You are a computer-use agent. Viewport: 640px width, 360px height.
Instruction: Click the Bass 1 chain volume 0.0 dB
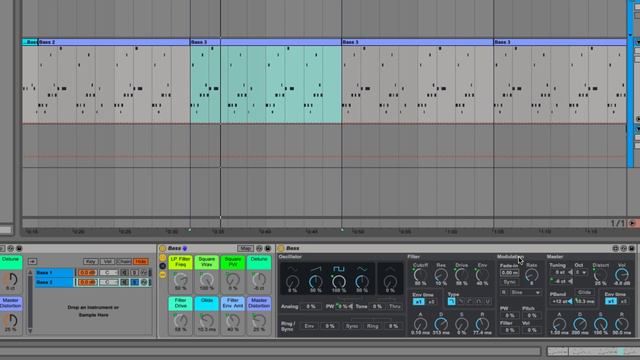pos(87,272)
